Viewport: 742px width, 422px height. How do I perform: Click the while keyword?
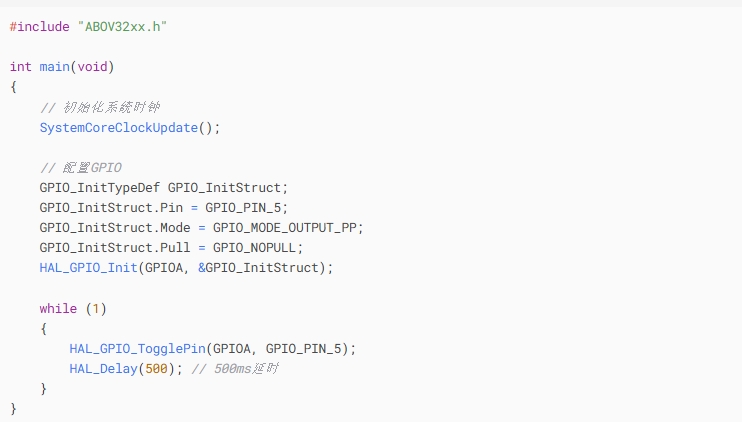[58, 308]
